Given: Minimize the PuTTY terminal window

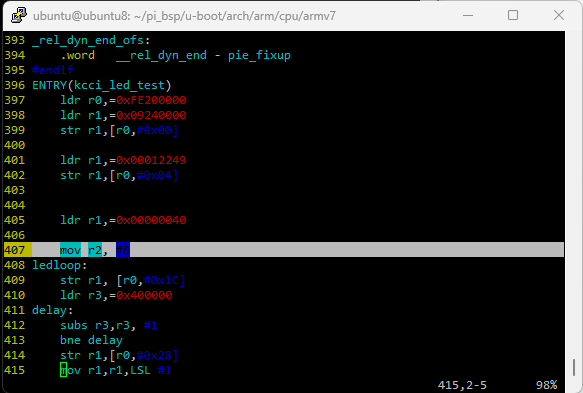Looking at the screenshot, I should (468, 16).
